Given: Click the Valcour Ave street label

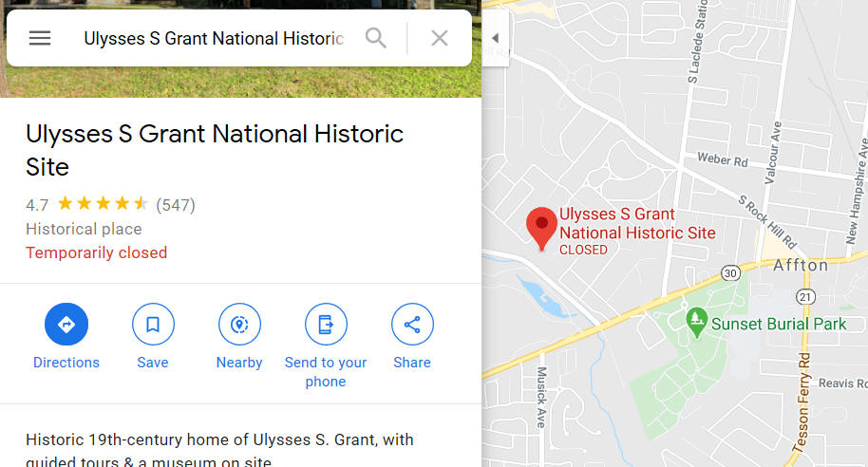Looking at the screenshot, I should [x=773, y=153].
